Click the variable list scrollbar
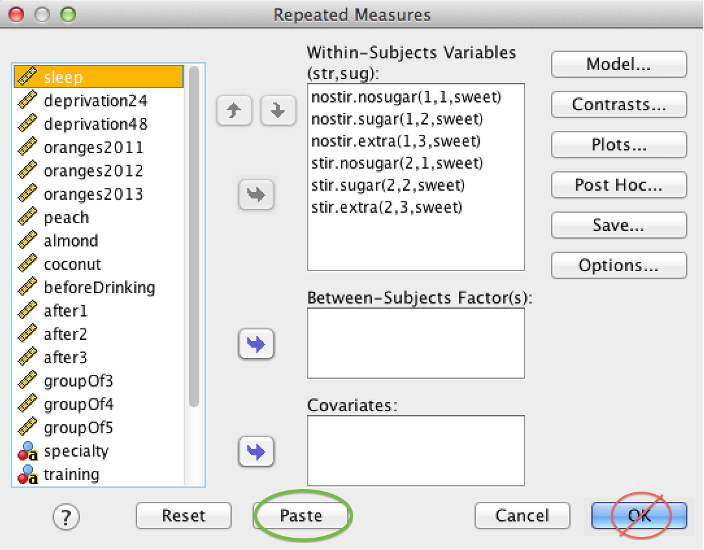704x550 pixels. [x=194, y=236]
